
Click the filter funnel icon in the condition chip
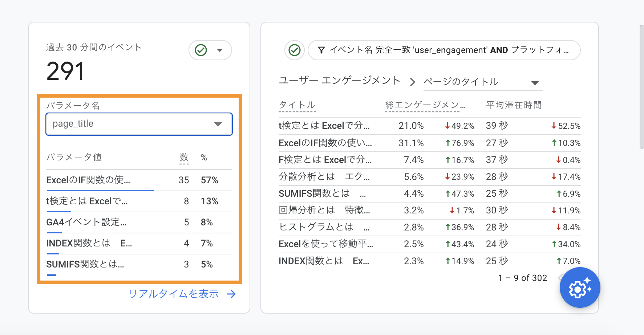tap(322, 50)
